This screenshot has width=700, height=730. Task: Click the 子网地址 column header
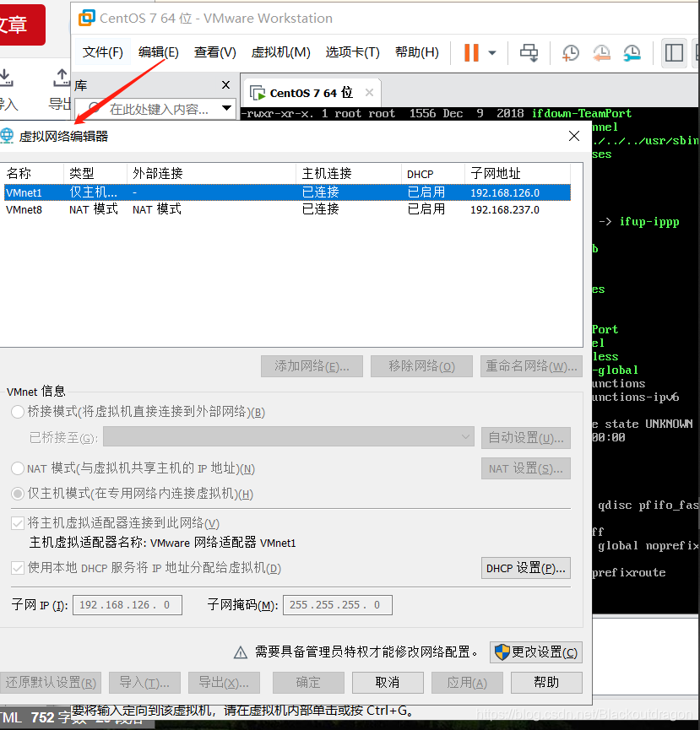click(x=518, y=174)
